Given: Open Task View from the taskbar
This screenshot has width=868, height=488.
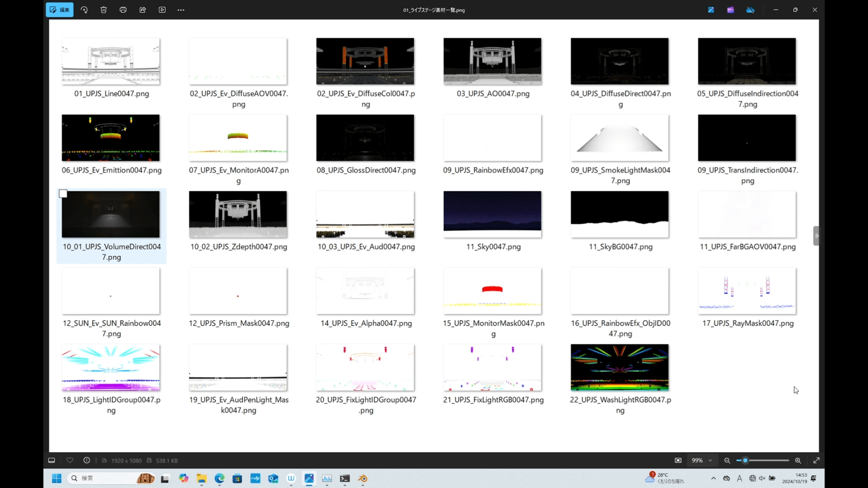Looking at the screenshot, I should [x=165, y=479].
